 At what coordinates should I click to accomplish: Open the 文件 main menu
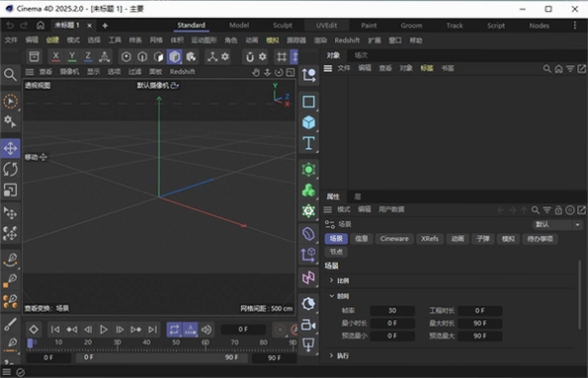(11, 40)
